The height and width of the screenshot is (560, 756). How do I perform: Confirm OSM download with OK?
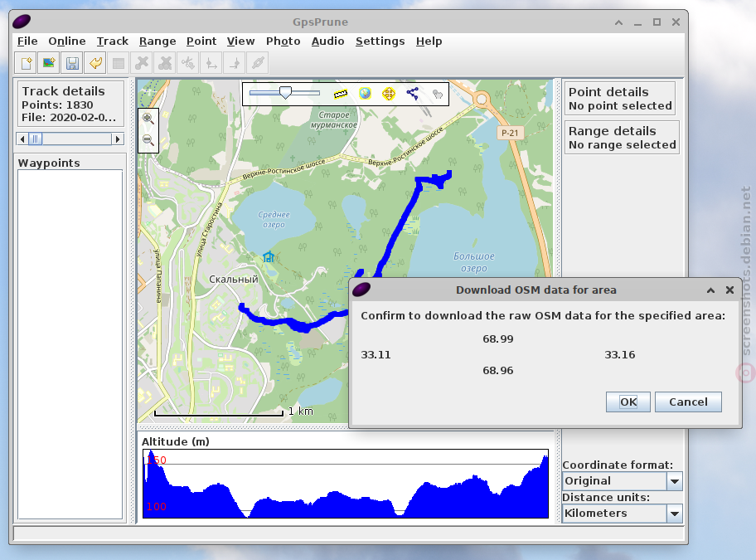click(x=628, y=402)
